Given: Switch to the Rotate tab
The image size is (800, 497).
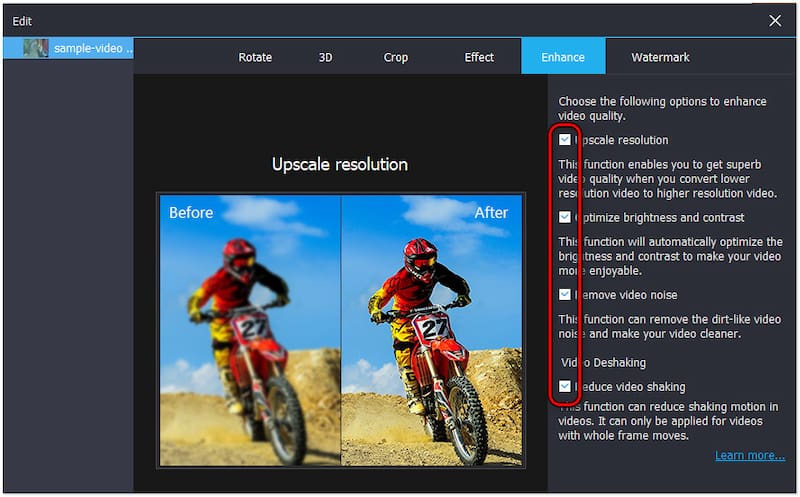Looking at the screenshot, I should tap(255, 57).
